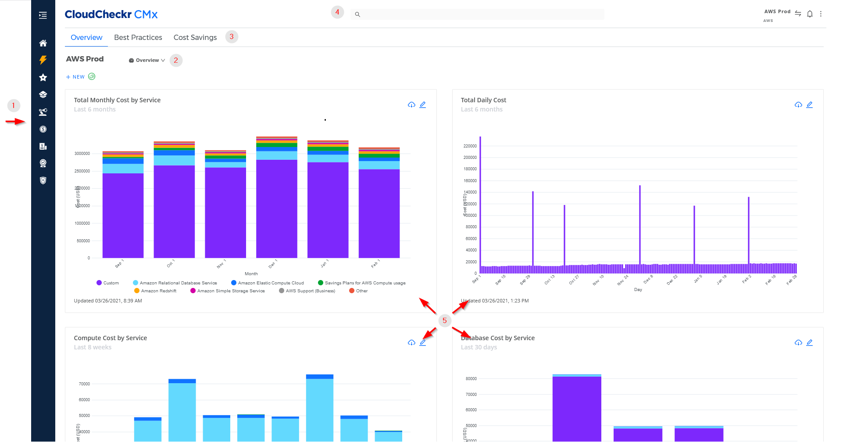Toggle the Other legend entry
The width and height of the screenshot is (868, 442).
(358, 291)
